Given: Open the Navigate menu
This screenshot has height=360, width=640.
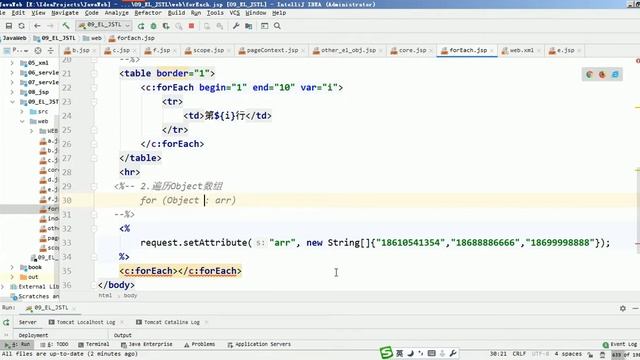Looking at the screenshot, I should coord(65,13).
